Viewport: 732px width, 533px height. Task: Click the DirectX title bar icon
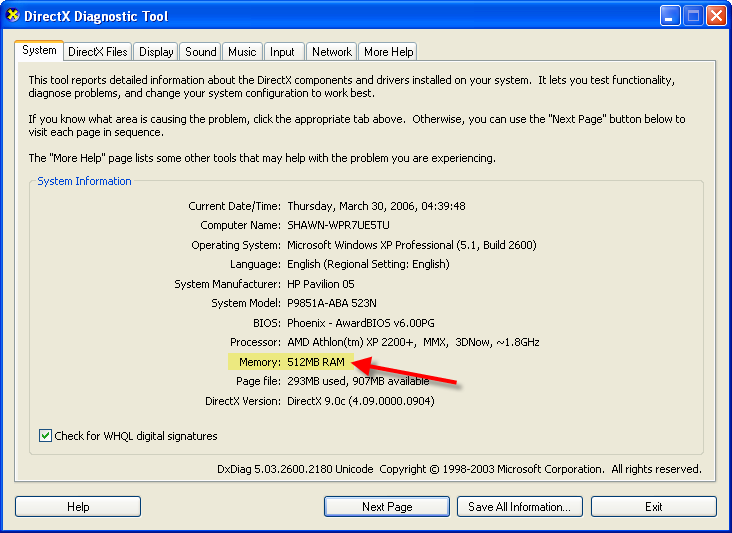coord(13,15)
